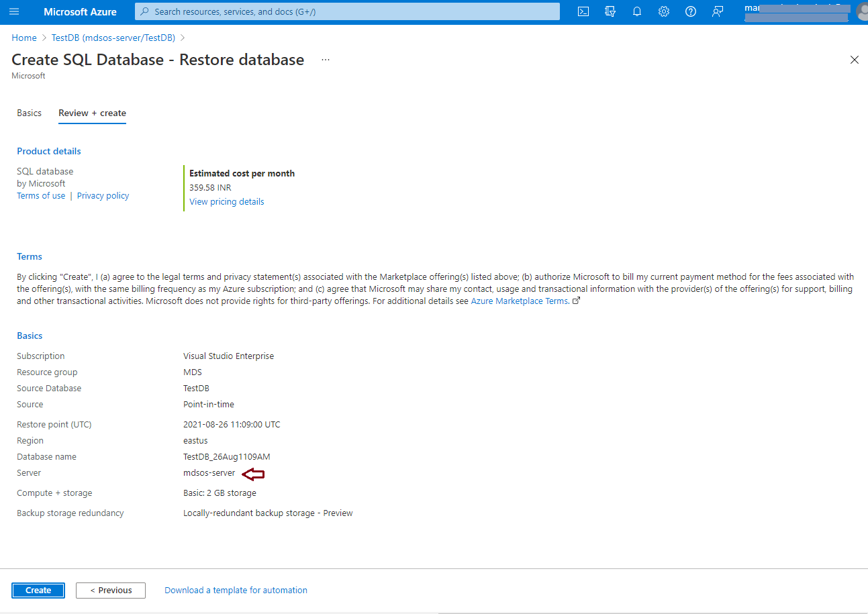The height and width of the screenshot is (614, 868).
Task: Launch Cloud Shell from the top bar
Action: click(583, 11)
